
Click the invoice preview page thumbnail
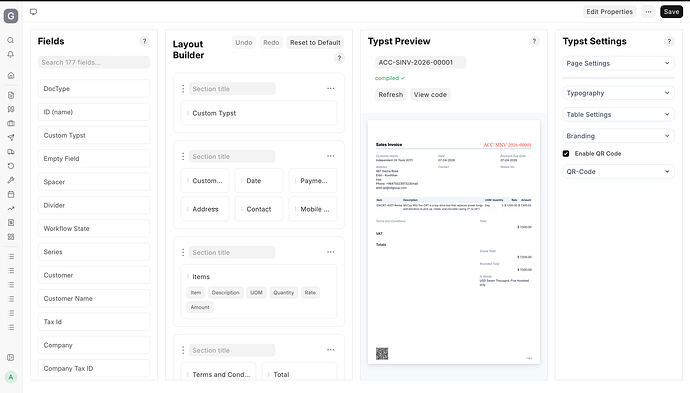(x=454, y=242)
